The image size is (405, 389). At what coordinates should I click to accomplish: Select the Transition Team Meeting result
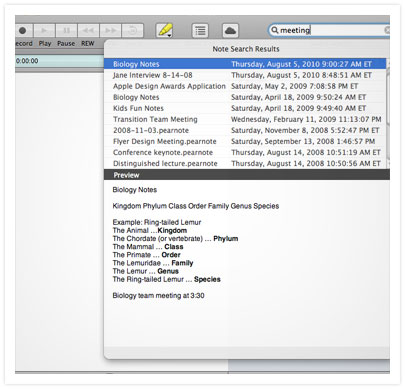pyautogui.click(x=245, y=119)
